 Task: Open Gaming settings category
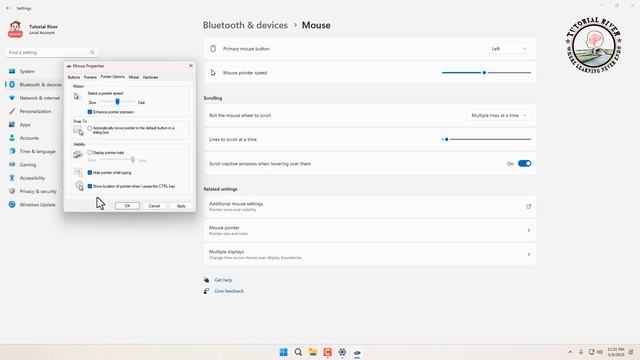[27, 165]
